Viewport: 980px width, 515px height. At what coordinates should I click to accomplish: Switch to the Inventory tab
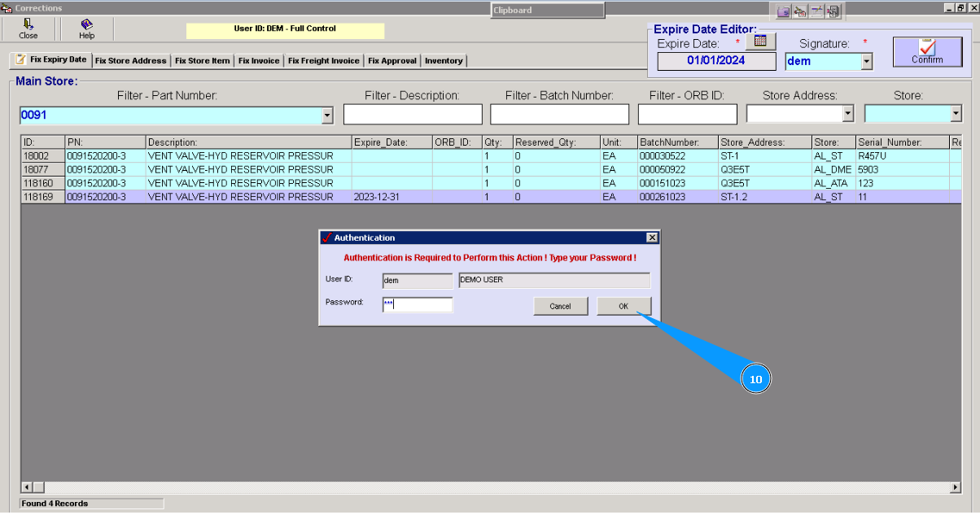444,60
